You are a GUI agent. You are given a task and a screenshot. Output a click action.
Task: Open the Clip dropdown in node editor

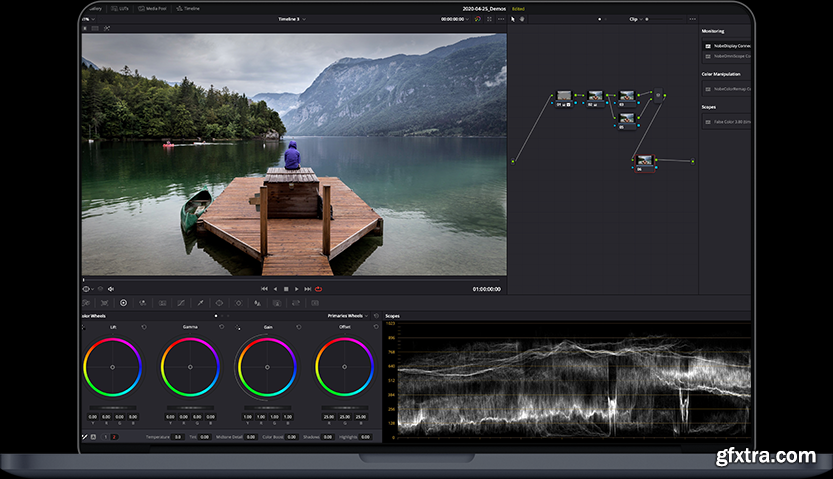point(635,18)
